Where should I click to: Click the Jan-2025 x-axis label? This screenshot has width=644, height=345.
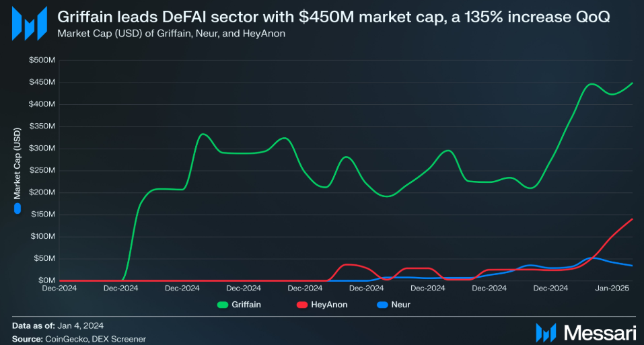click(x=612, y=288)
